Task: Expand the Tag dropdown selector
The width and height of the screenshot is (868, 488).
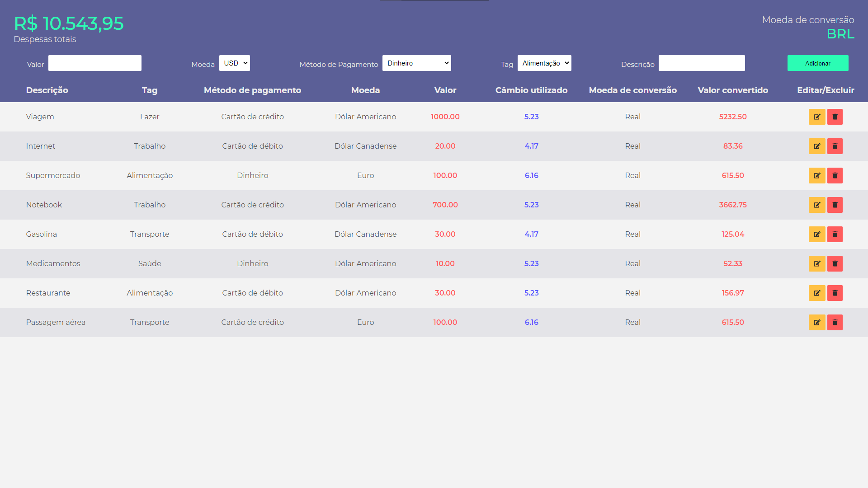Action: point(544,62)
